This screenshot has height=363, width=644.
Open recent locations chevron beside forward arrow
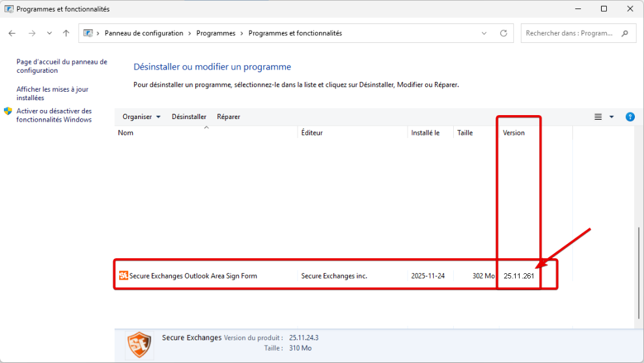[x=49, y=33]
